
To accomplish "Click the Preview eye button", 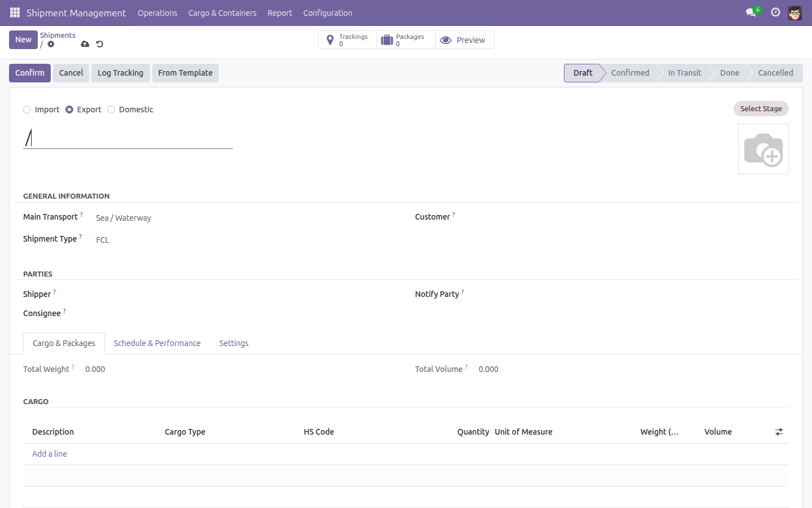I will point(465,40).
